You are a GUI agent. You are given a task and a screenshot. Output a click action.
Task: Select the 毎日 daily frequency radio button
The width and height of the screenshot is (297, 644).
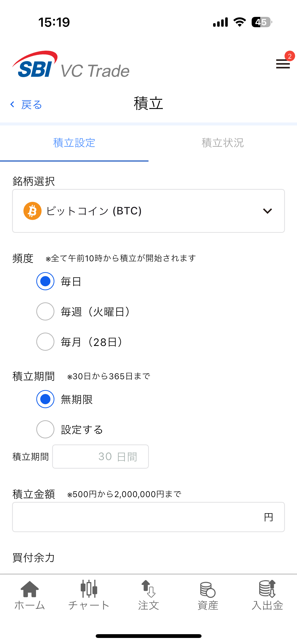[x=45, y=281]
